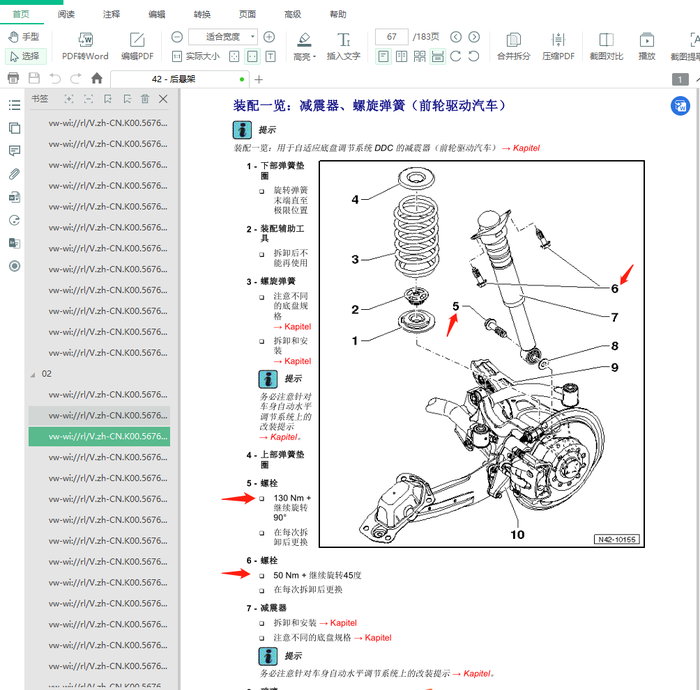This screenshot has height=690, width=700.
Task: Activate the 选择 selection tool mode
Action: pyautogui.click(x=23, y=56)
